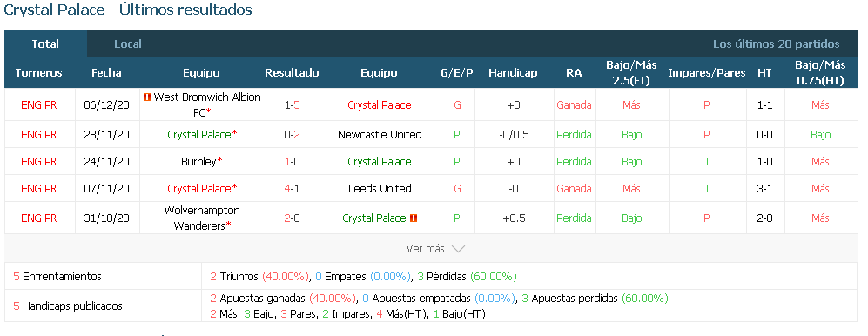Screen dimensions: 868x336
Task: Open the 1-5 match result
Action: (x=292, y=105)
